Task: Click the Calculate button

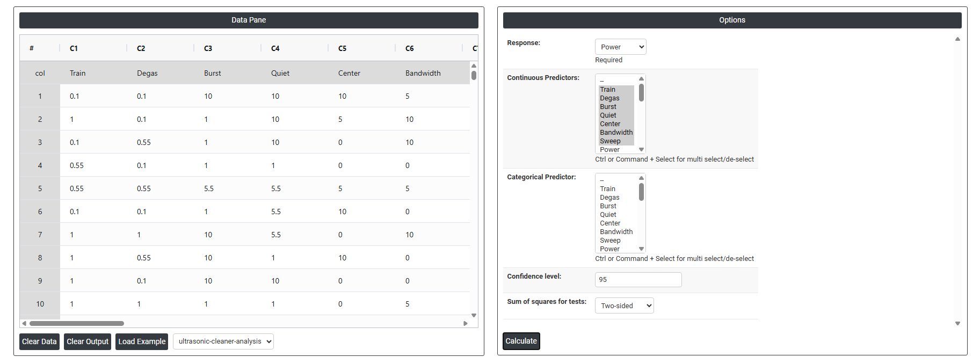Action: click(x=521, y=341)
